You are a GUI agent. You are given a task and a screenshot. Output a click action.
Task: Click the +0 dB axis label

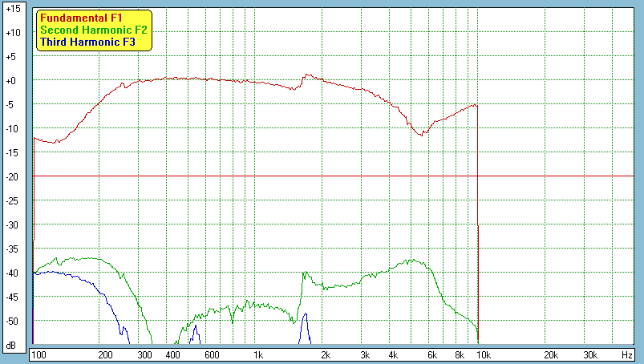11,81
